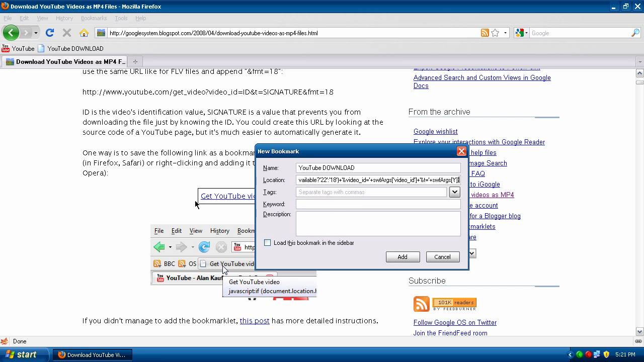This screenshot has width=644, height=362.
Task: Open the Get YouTube video bookmarklet link
Action: pos(227,196)
